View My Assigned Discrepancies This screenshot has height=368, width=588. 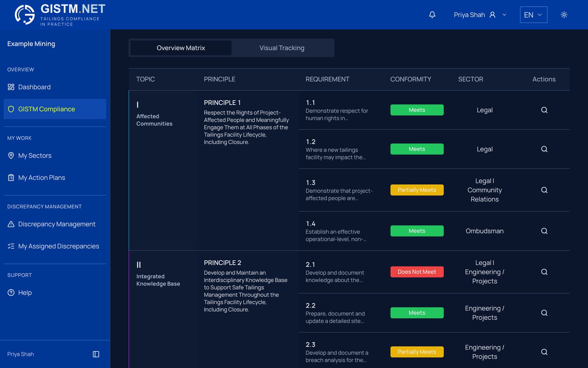[x=55, y=246]
